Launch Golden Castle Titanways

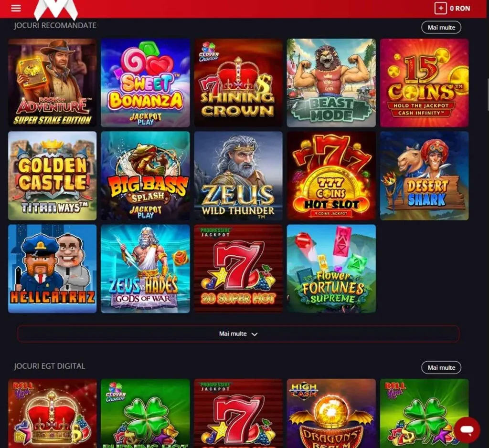click(53, 176)
